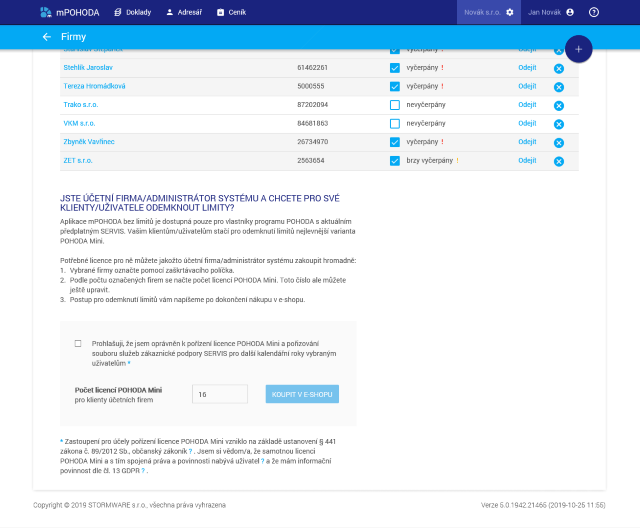Click question mark after občanský zákoník
This screenshot has height=528, width=640.
point(191,451)
